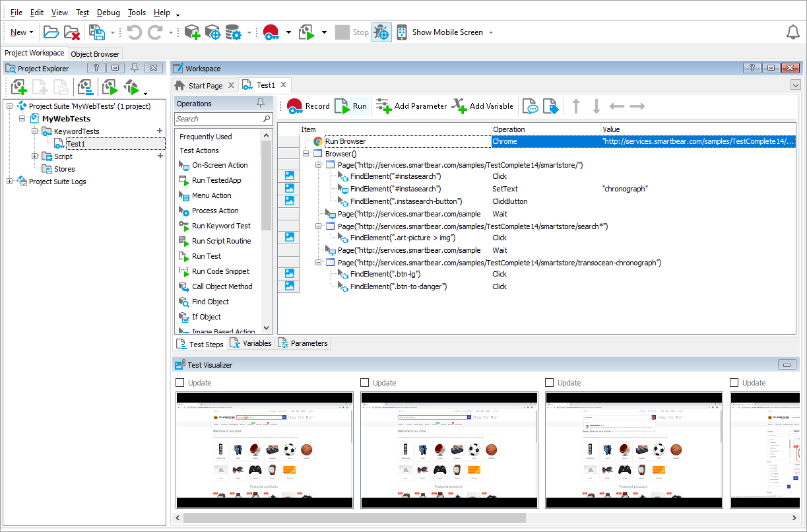Select the Open File toolbar icon

click(x=51, y=32)
